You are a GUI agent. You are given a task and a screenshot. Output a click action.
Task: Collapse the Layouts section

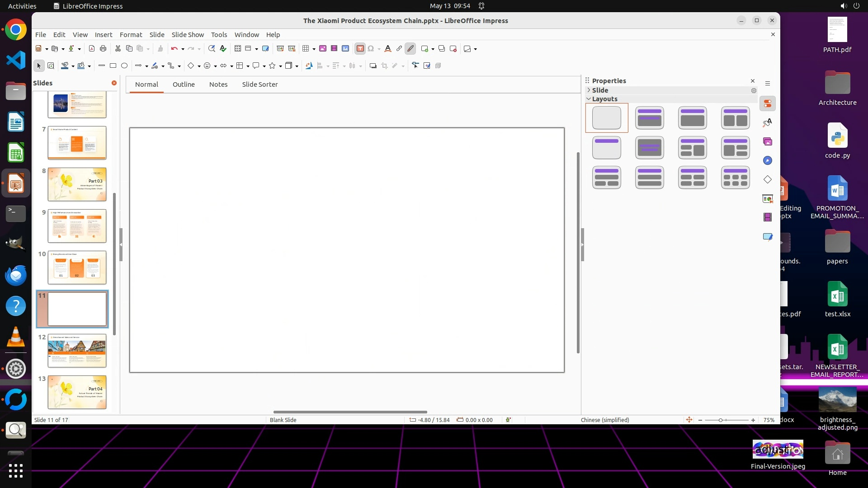tap(589, 99)
